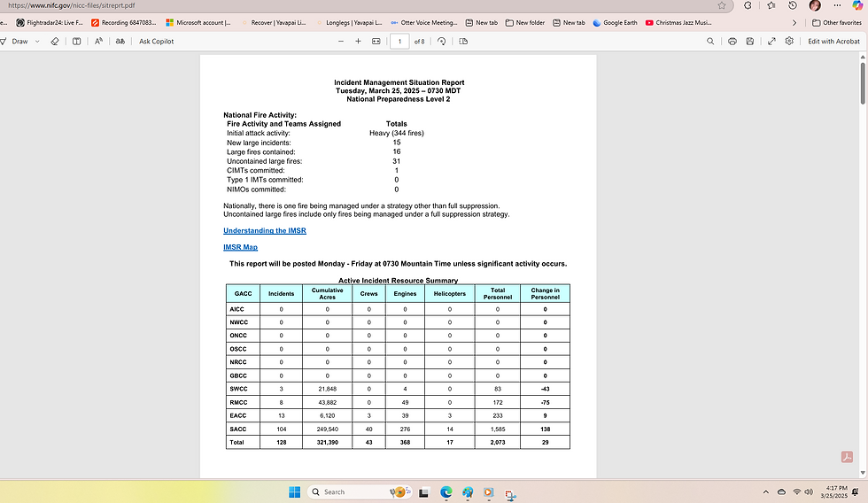The image size is (868, 503).
Task: Open Flightradar24 favorites bookmark
Action: [x=50, y=23]
